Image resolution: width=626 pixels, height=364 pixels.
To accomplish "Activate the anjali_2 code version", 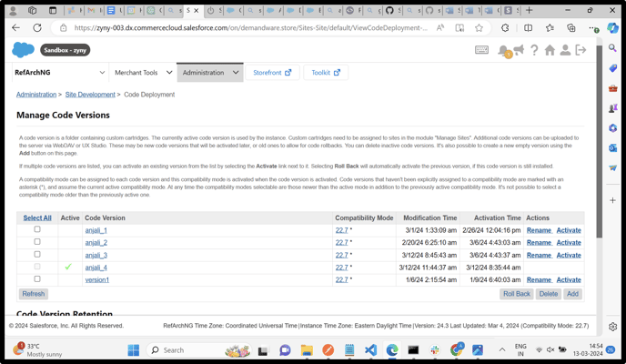I will 569,243.
